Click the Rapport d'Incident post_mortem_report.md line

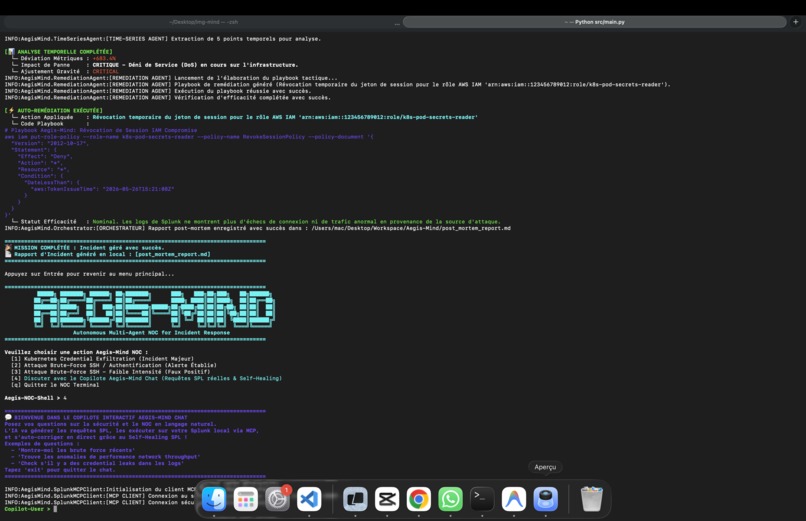click(x=107, y=254)
